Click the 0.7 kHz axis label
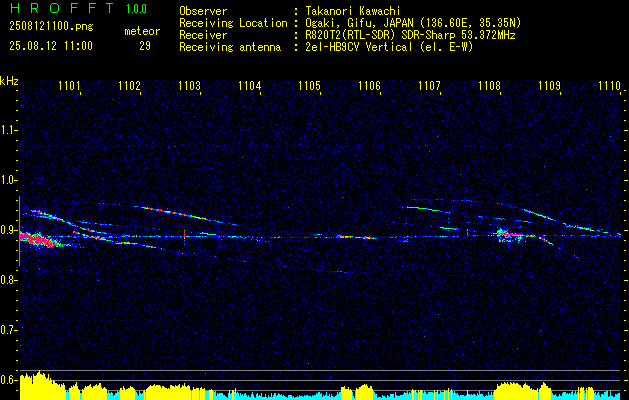Screen dimensions: 629x400 (x=7, y=330)
